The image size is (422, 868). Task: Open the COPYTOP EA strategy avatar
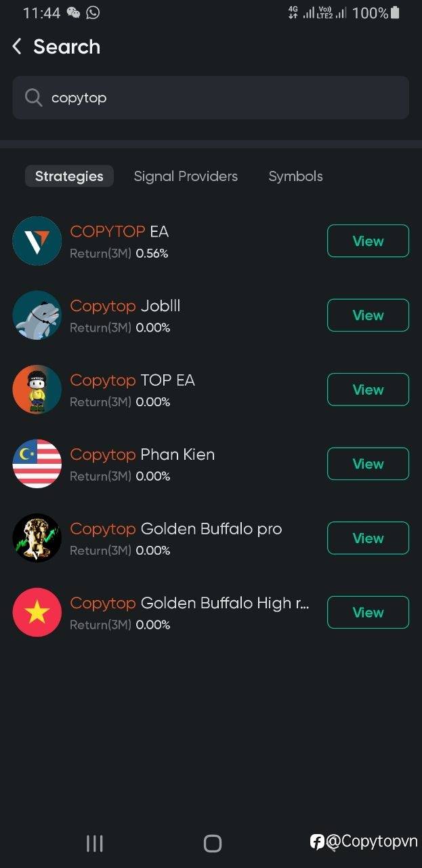[37, 241]
